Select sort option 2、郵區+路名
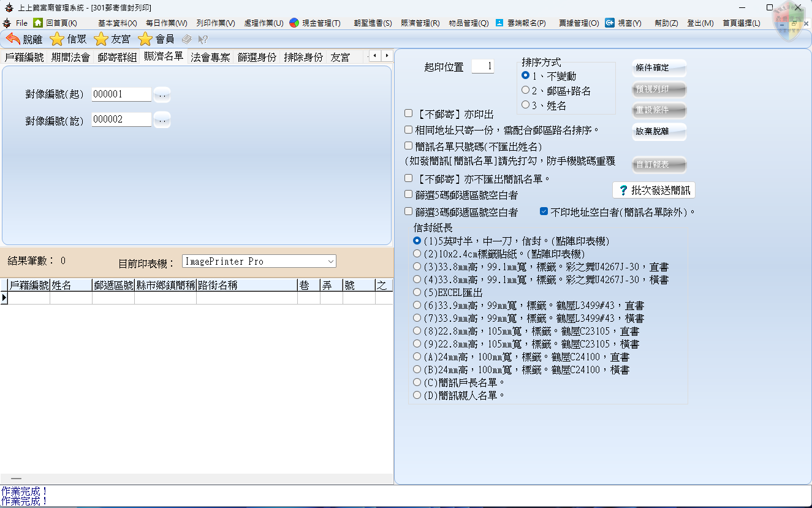The width and height of the screenshot is (812, 508). (525, 91)
